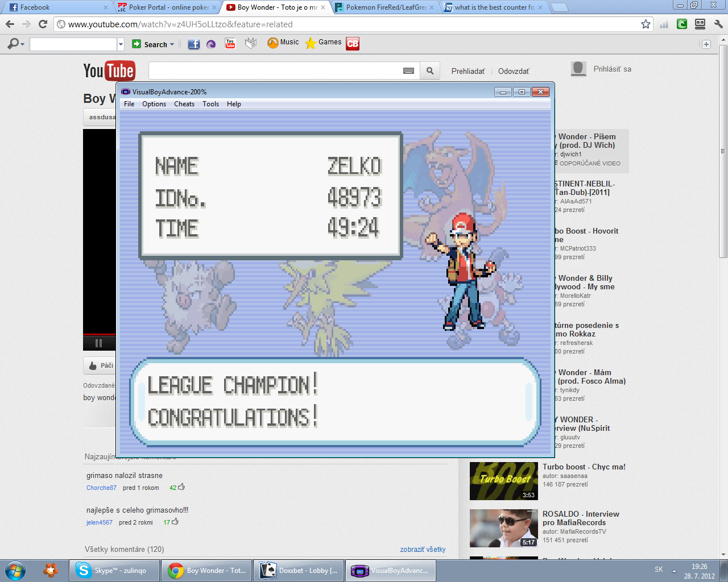The height and width of the screenshot is (582, 728).
Task: Click the Prehliadať link
Action: (x=468, y=71)
